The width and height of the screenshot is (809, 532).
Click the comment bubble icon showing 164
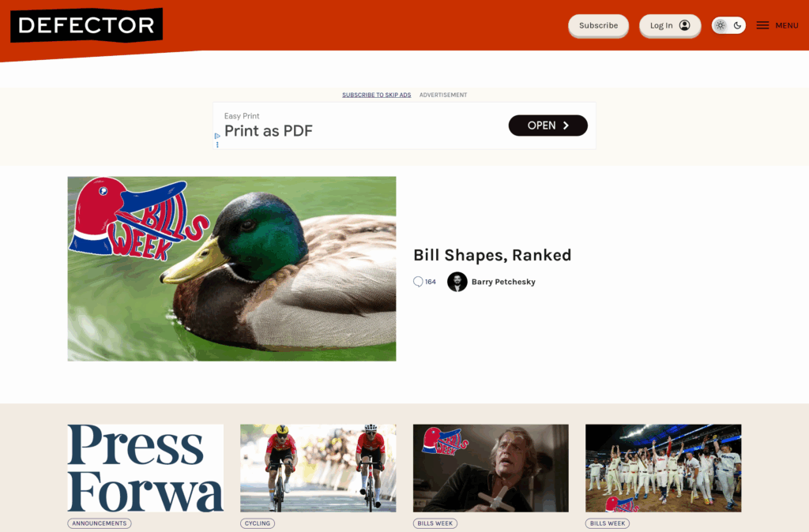click(418, 282)
